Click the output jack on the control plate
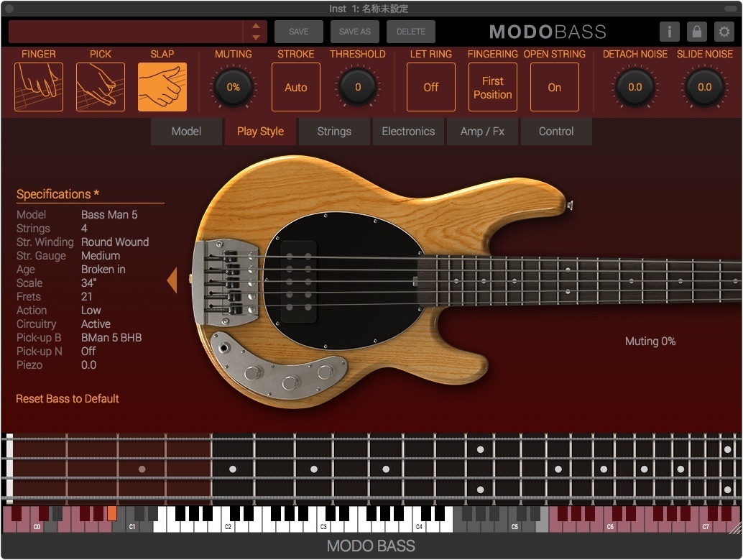This screenshot has height=560, width=743. coord(224,347)
